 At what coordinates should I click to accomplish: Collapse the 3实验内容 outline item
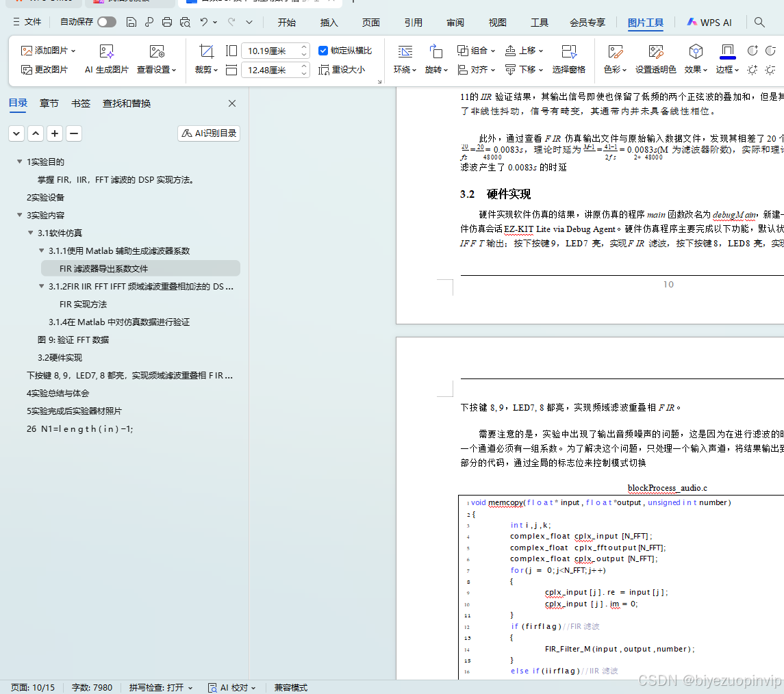[x=19, y=215]
